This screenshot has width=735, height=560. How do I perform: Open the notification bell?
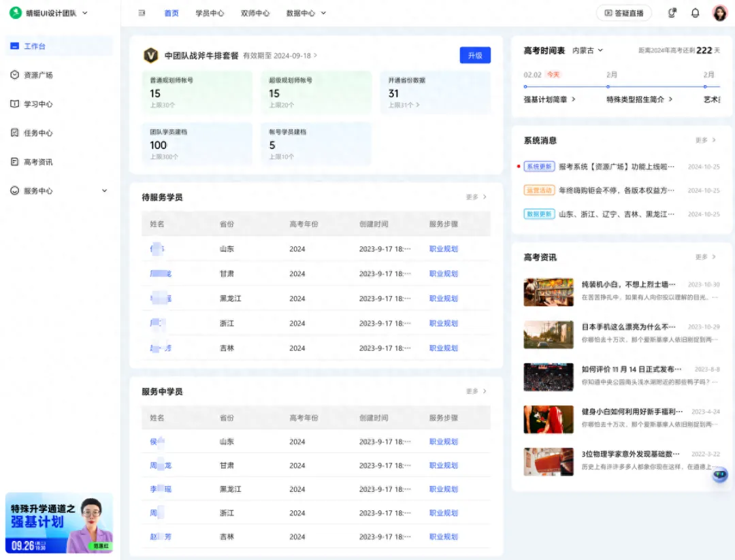coord(695,12)
